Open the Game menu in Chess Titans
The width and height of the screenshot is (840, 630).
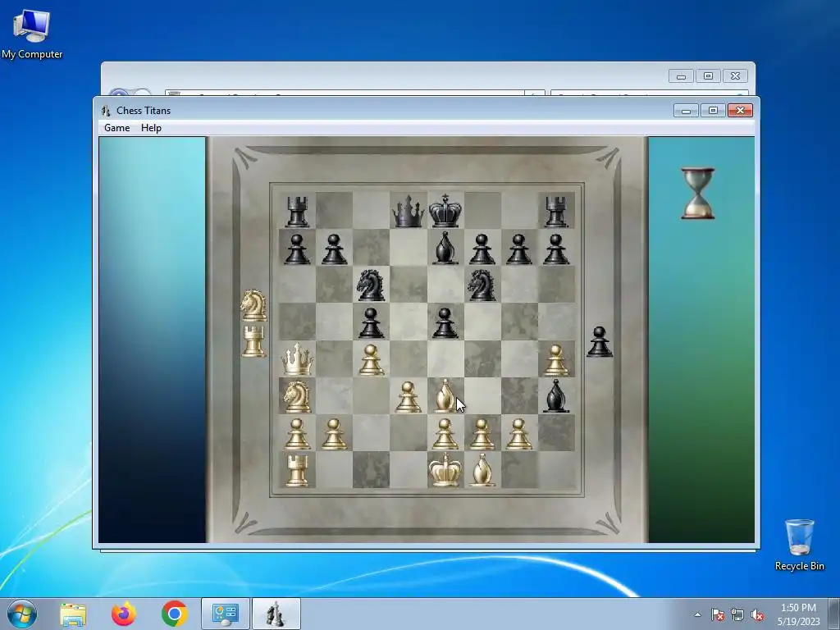[116, 128]
